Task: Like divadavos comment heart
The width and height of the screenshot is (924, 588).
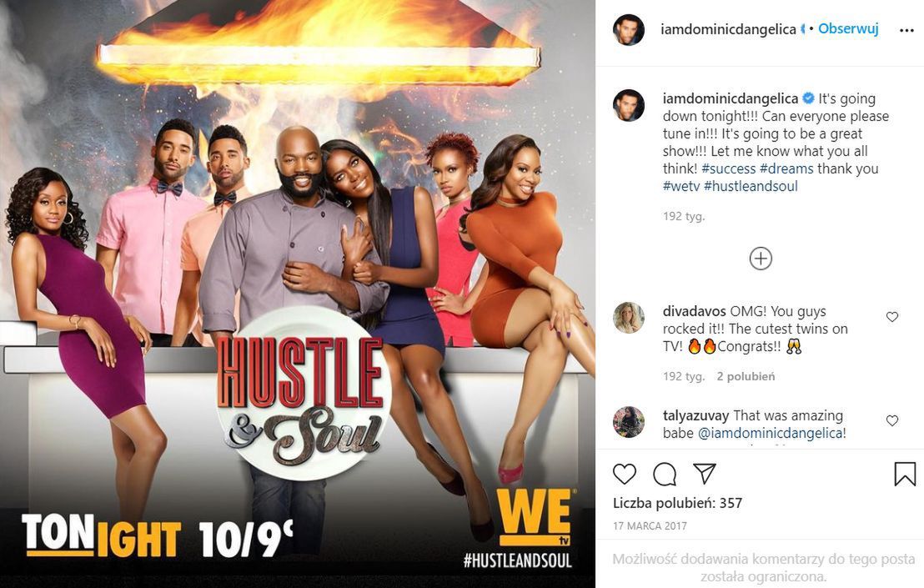Action: [892, 317]
